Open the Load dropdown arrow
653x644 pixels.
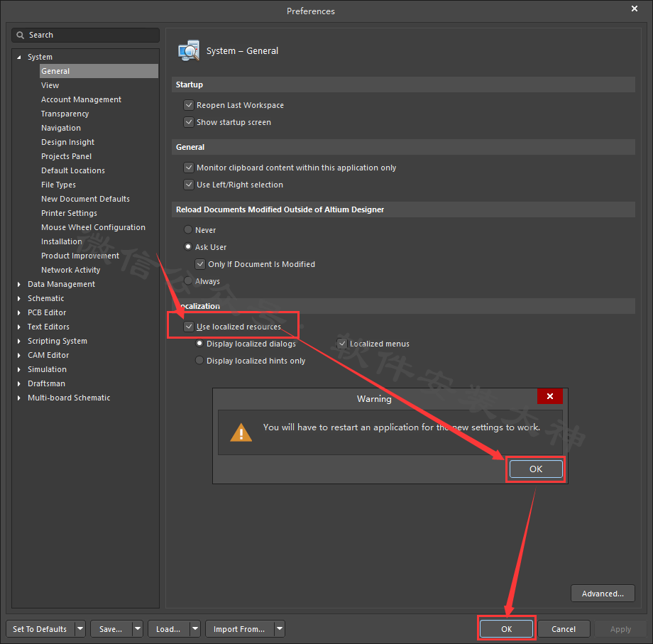click(195, 629)
